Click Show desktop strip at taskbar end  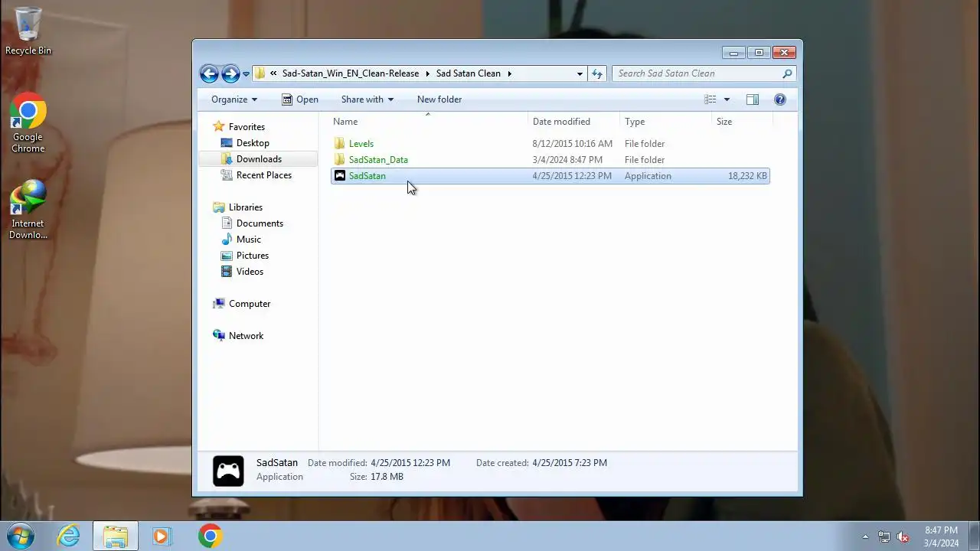click(974, 536)
